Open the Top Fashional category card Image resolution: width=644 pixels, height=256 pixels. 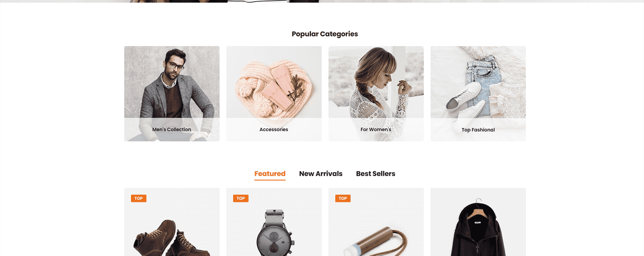(478, 93)
